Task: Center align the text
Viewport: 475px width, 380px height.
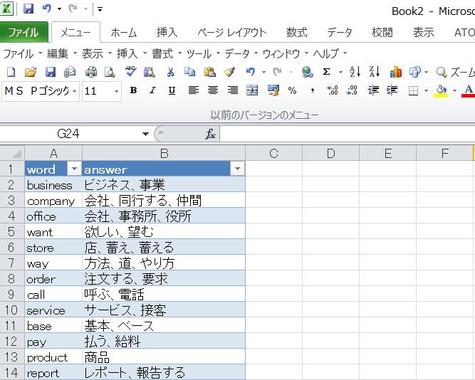Action: [x=213, y=90]
